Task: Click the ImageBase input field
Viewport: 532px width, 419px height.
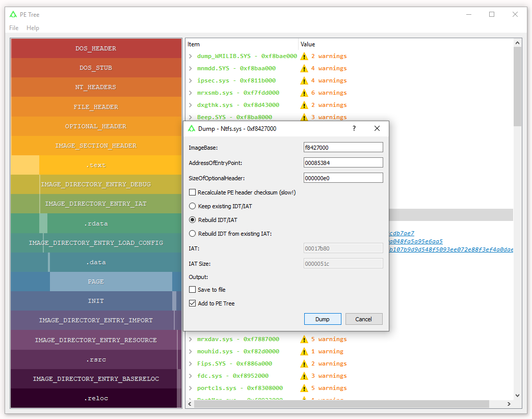Action: point(343,148)
